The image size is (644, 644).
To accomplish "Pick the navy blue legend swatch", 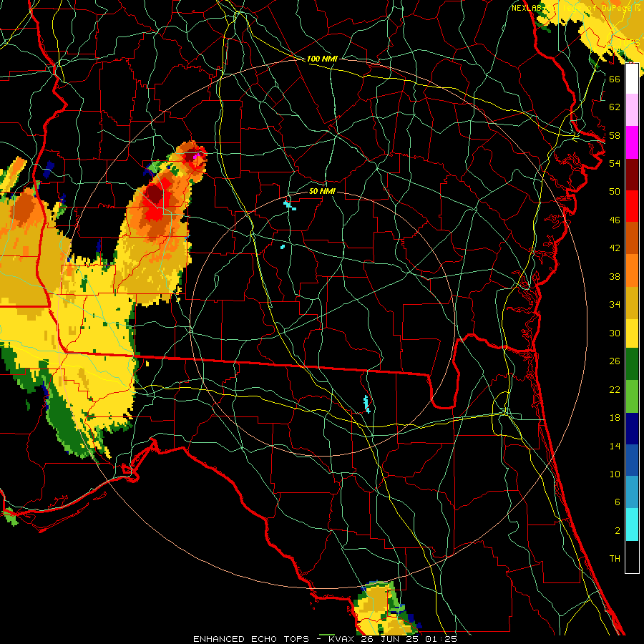I will point(632,429).
